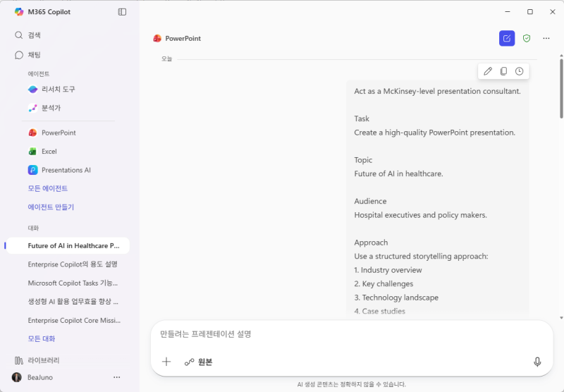
Task: Click the BeaJuno account name
Action: click(40, 377)
